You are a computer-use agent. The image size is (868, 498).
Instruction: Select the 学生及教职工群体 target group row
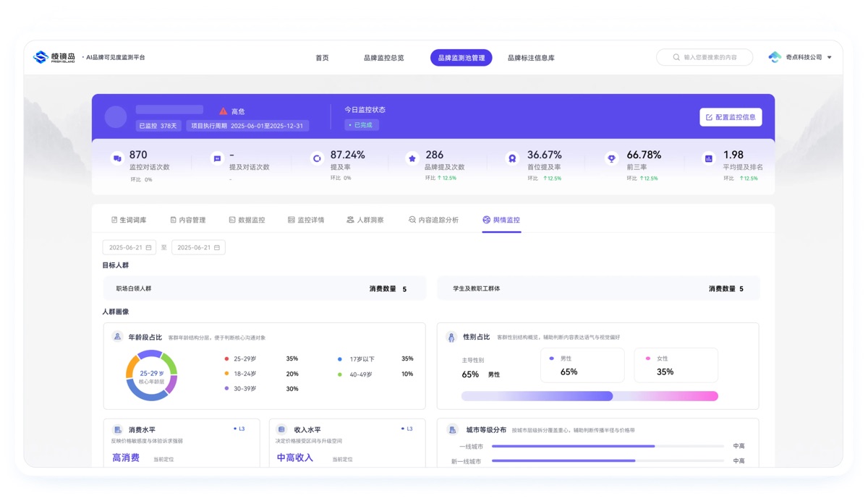[598, 288]
